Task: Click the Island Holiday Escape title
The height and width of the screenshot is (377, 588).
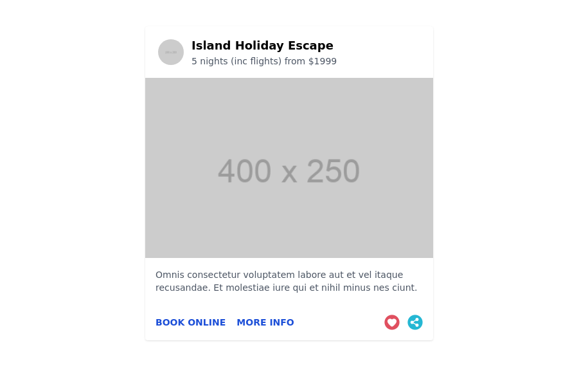Action: (x=262, y=46)
